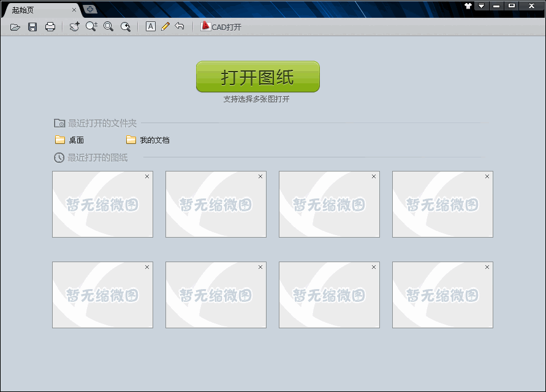Viewport: 546px width, 392px height.
Task: Click the open file folder toolbar icon
Action: coord(15,27)
